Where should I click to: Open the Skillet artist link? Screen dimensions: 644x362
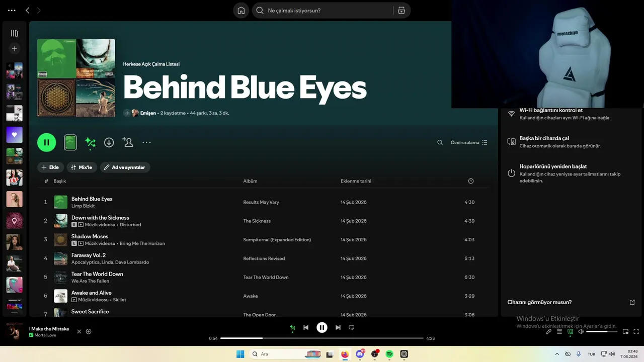coord(119,300)
